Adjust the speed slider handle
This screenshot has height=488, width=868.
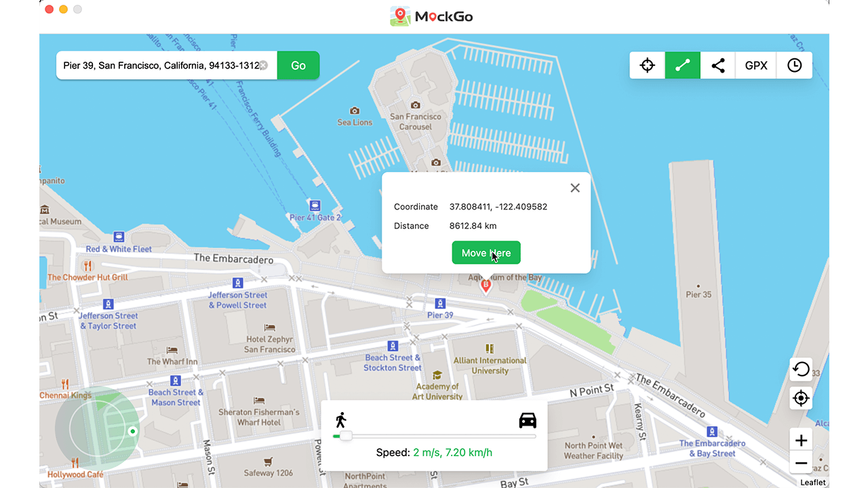pos(347,436)
